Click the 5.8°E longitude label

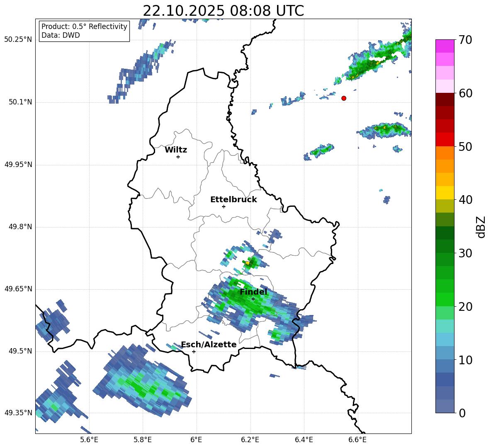coord(143,440)
